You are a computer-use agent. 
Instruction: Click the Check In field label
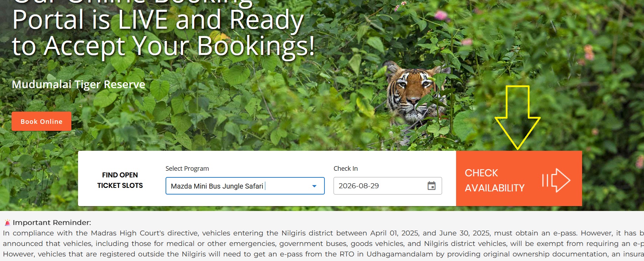[345, 168]
